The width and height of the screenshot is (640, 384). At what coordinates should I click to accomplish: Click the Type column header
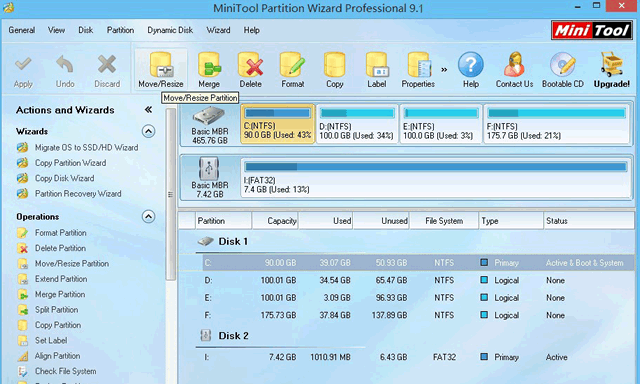click(x=511, y=221)
